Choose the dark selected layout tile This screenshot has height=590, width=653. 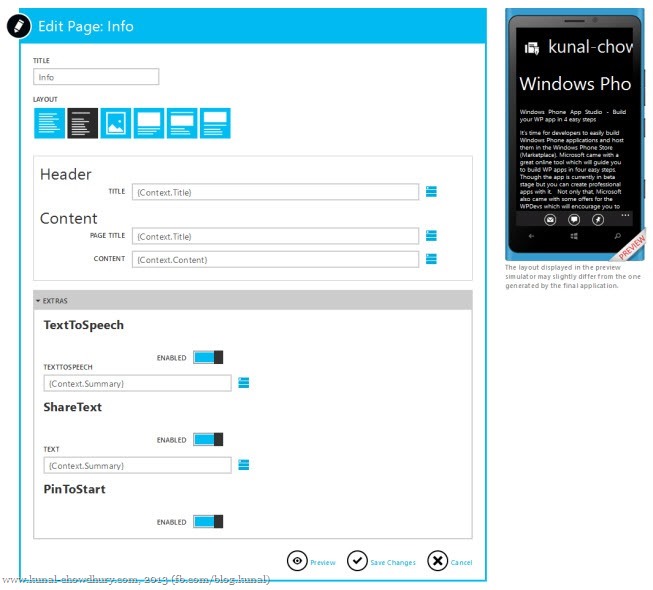tap(82, 123)
